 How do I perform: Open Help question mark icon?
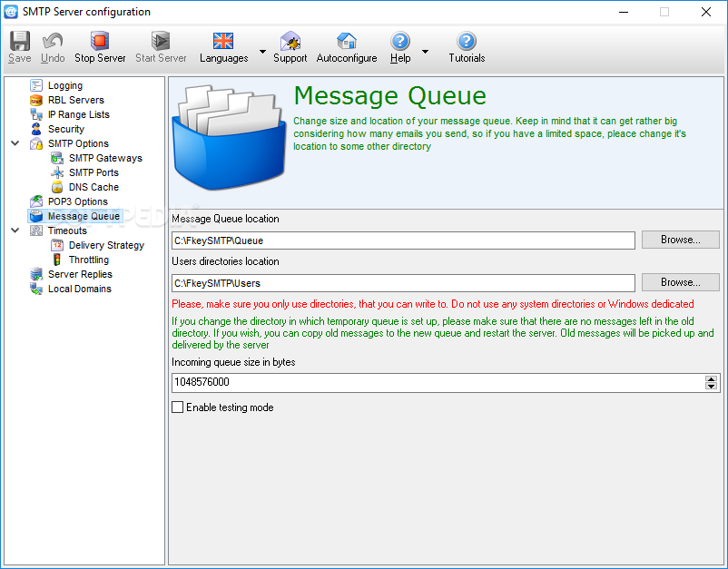point(399,41)
